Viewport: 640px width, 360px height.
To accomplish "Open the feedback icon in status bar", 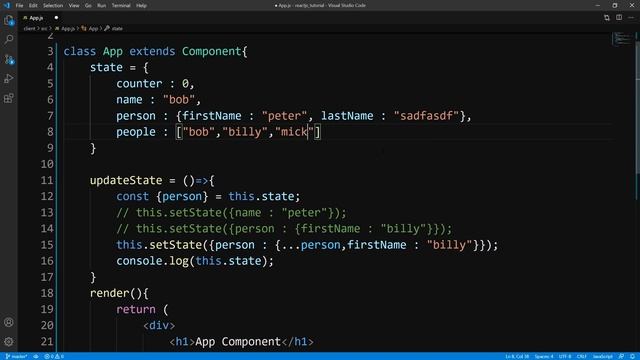I will pyautogui.click(x=621, y=356).
